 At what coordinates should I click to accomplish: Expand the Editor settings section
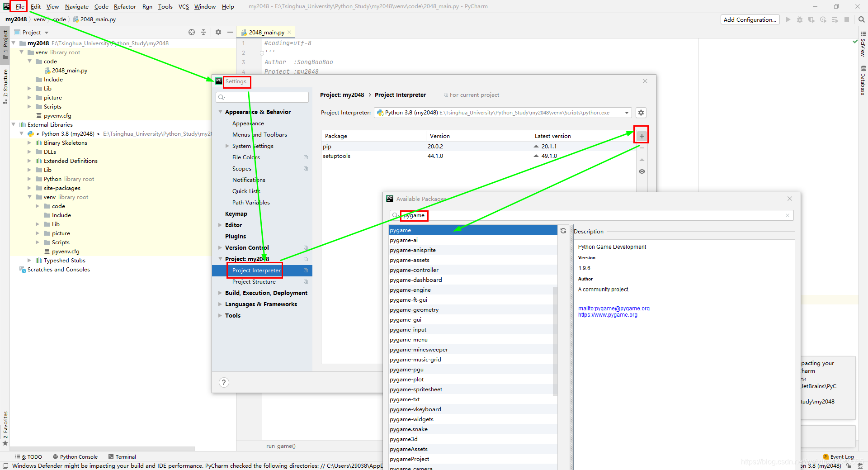[x=220, y=225]
